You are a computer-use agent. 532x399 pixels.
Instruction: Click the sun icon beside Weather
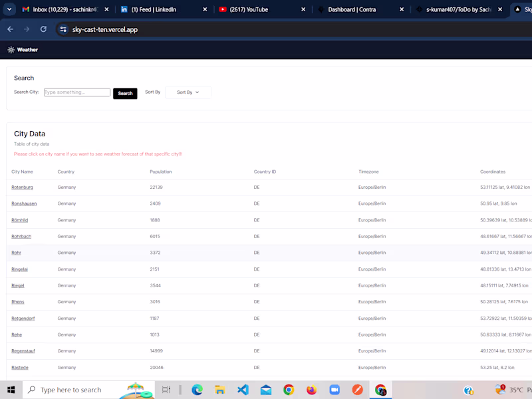click(x=11, y=50)
